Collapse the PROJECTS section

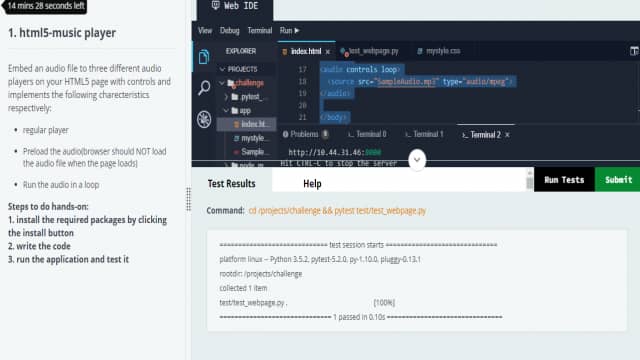(222, 69)
